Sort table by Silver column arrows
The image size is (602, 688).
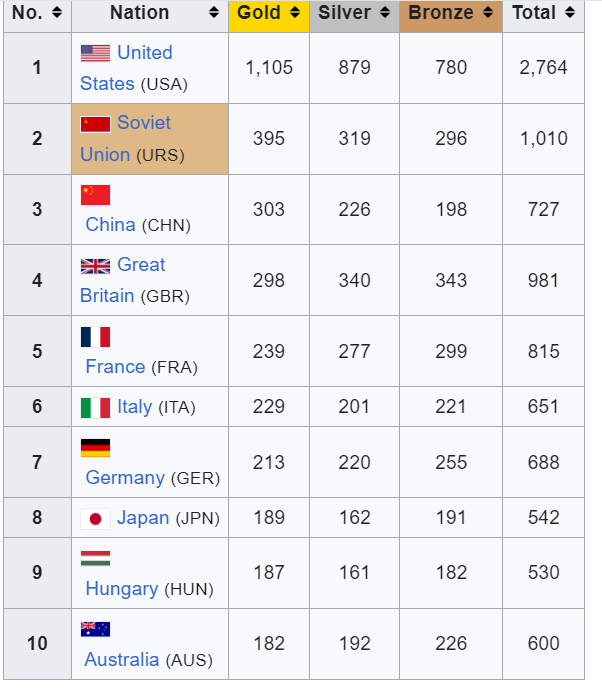[x=385, y=12]
